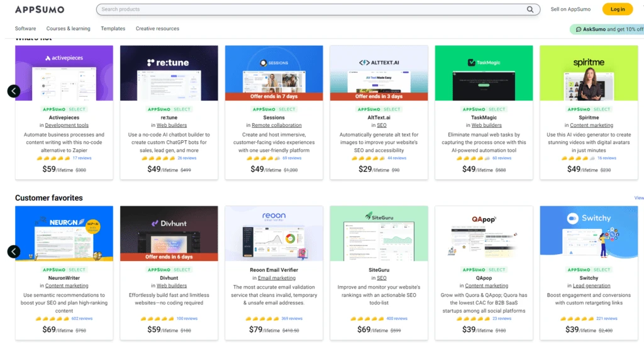Open the Divhunt product image
The image size is (644, 349).
pyautogui.click(x=169, y=234)
